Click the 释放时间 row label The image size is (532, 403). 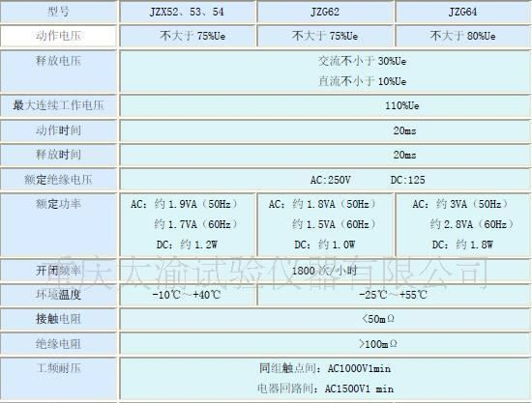coord(58,155)
